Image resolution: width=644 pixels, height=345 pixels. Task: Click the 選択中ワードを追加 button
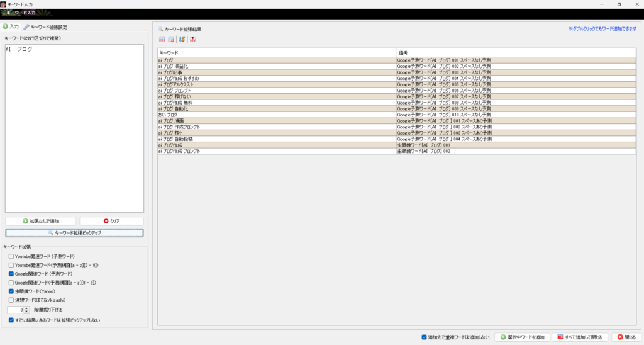point(522,337)
